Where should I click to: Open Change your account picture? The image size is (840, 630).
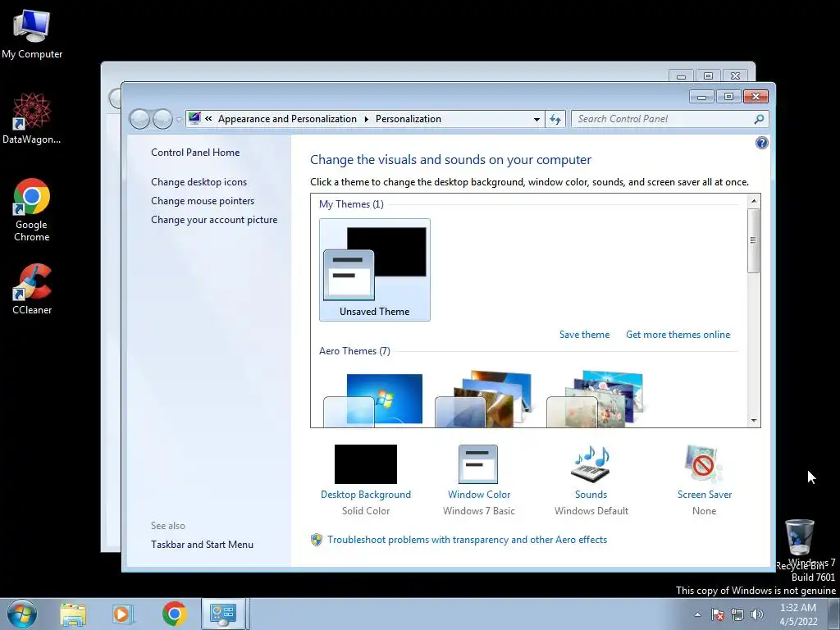[214, 220]
